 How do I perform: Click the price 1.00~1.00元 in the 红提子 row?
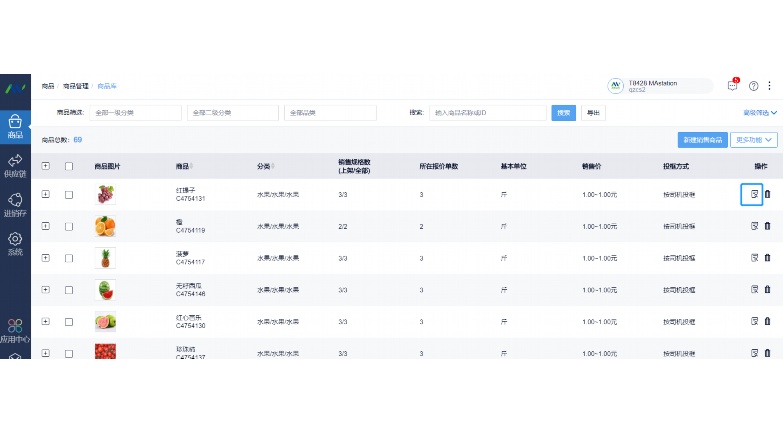599,195
